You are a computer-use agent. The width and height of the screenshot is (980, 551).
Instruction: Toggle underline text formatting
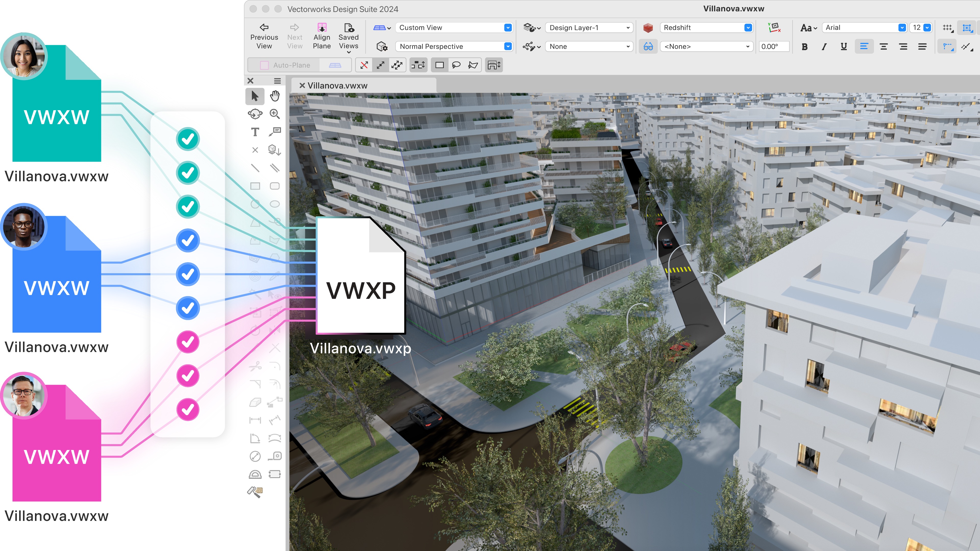843,46
